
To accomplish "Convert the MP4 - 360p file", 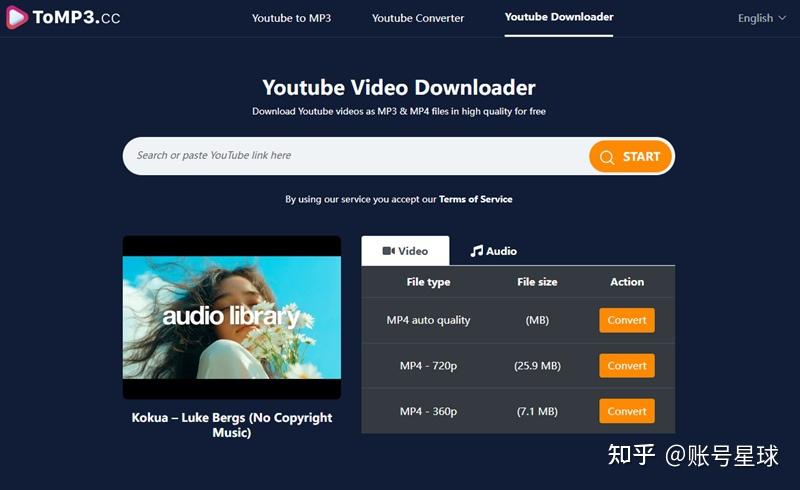I will [627, 411].
